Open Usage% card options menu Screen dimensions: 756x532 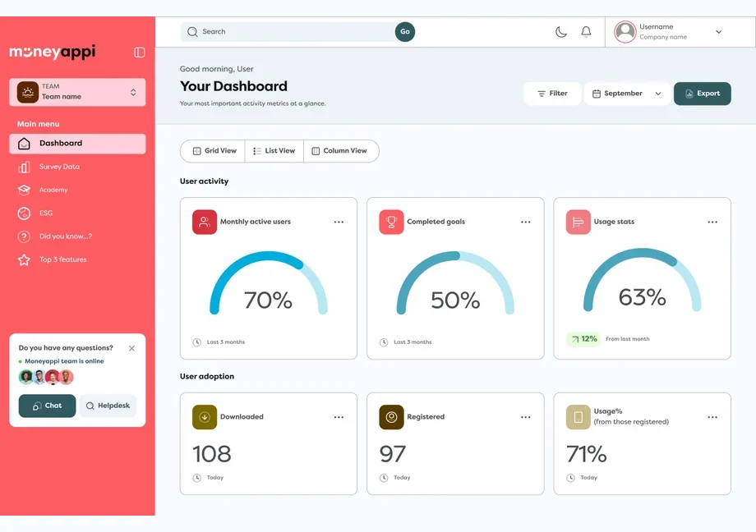(x=712, y=417)
